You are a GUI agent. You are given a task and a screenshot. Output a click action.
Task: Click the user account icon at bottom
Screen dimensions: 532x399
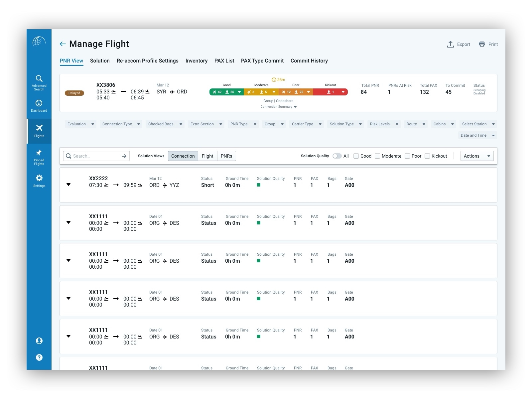click(39, 341)
